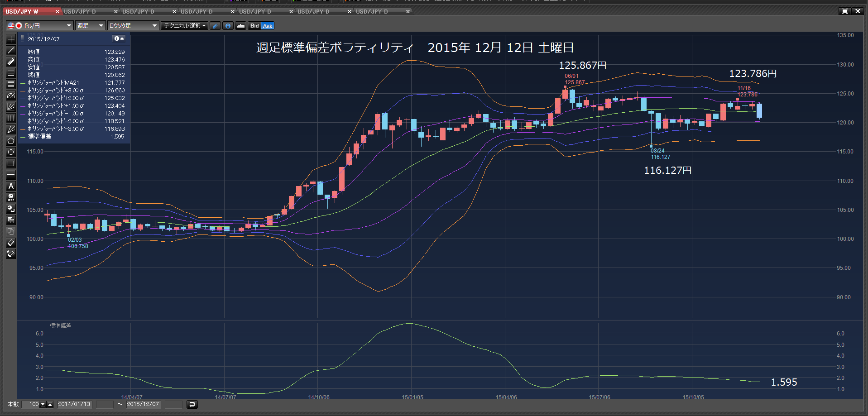Screen dimensions: 868x416
Task: Switch price display to Ask
Action: [268, 26]
